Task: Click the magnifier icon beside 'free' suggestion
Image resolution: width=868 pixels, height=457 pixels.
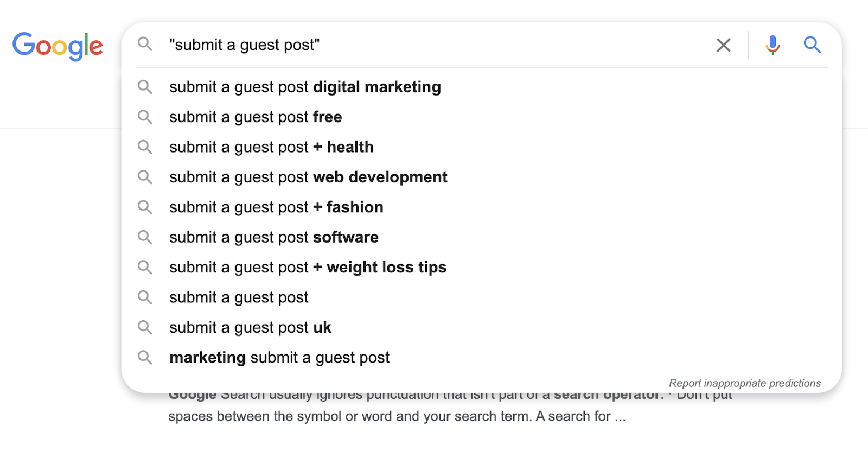Action: pyautogui.click(x=145, y=117)
